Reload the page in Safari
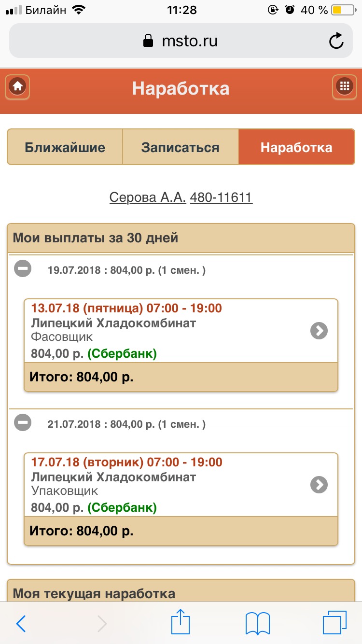This screenshot has width=362, height=644. [x=336, y=41]
